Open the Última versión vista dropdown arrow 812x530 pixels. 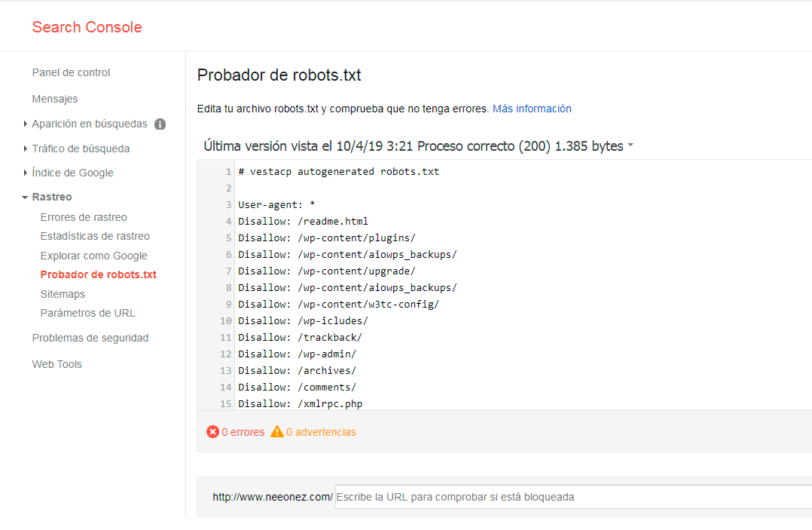(630, 146)
